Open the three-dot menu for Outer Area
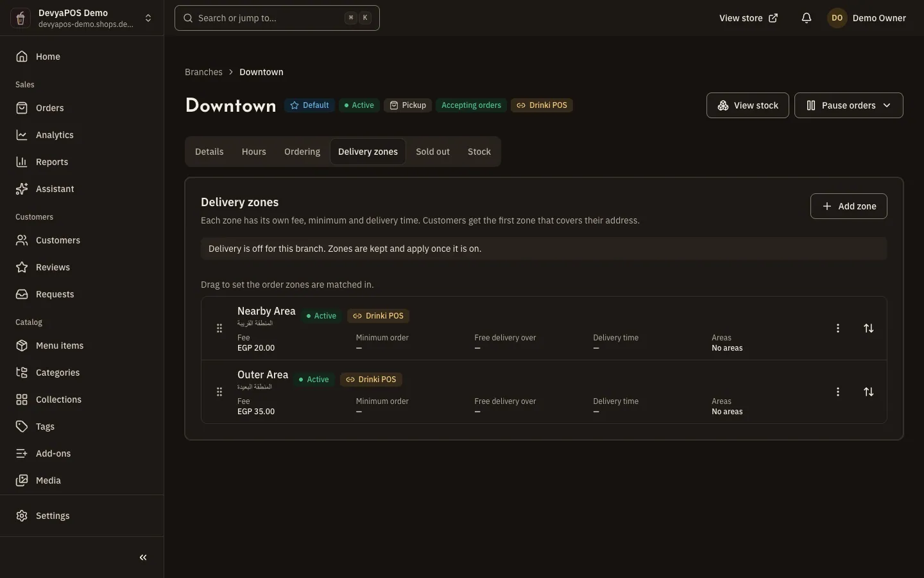The height and width of the screenshot is (578, 924). tap(838, 392)
